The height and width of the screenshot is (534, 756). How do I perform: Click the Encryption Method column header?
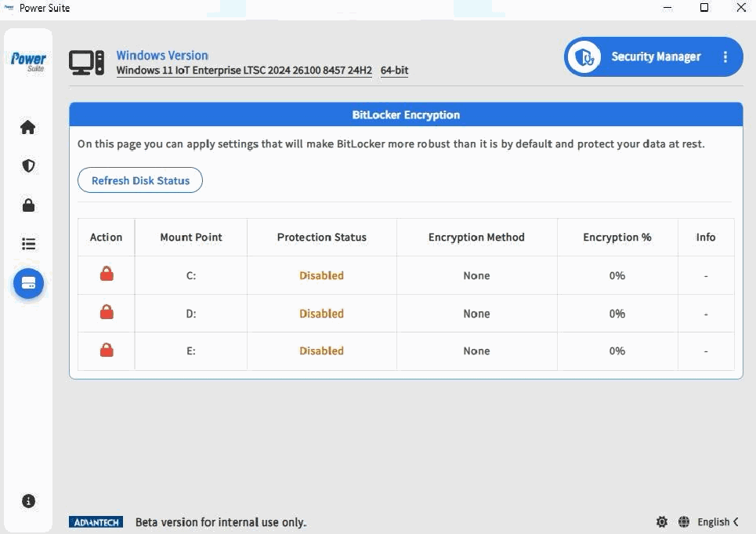pos(476,238)
